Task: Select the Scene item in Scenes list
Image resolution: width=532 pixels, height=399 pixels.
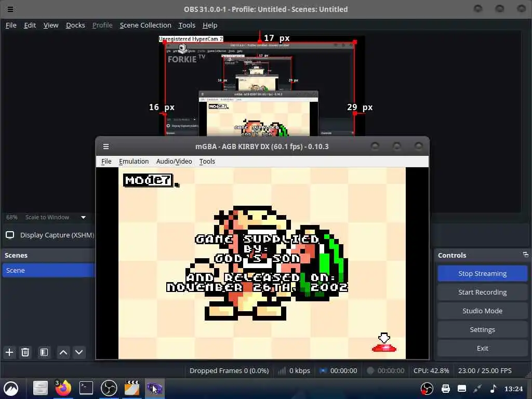Action: [x=49, y=270]
